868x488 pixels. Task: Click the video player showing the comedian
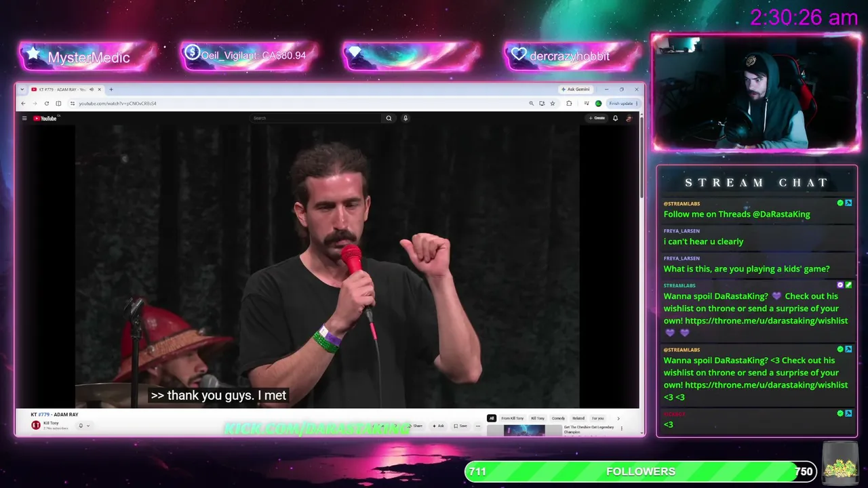tap(327, 266)
